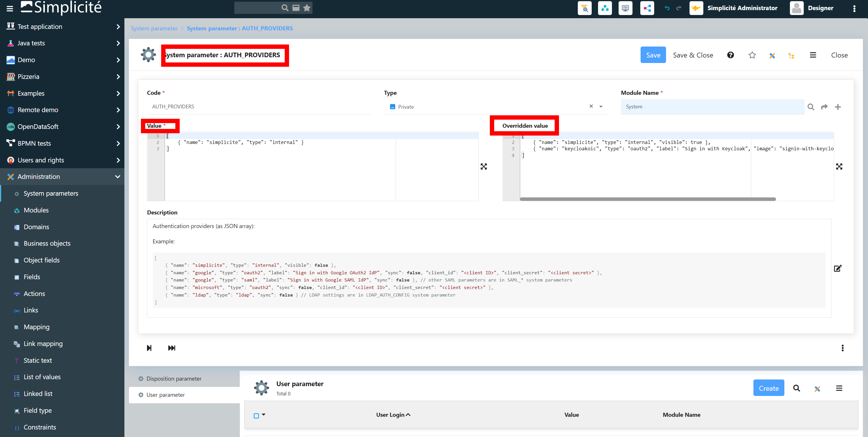868x437 pixels.
Task: Open the first shortcut icon with magnifier in header
Action: tap(585, 8)
